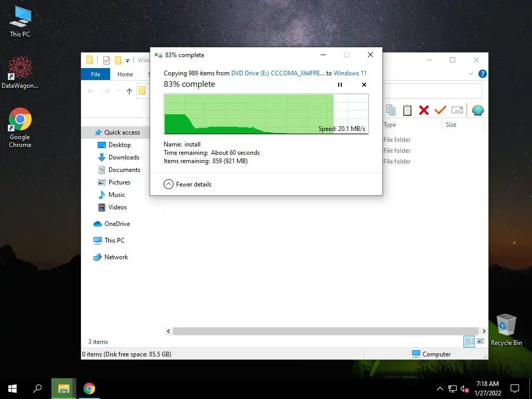Viewport: 532px width, 399px height.
Task: Go back in Explorer navigation
Action: click(x=91, y=91)
